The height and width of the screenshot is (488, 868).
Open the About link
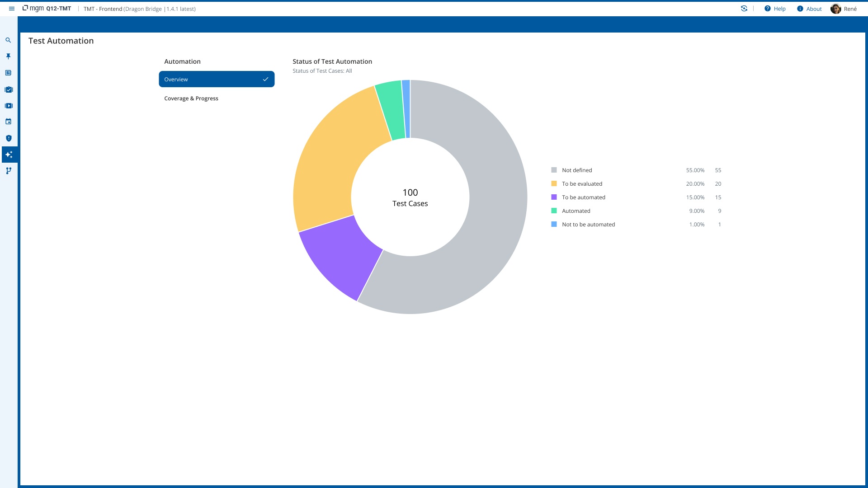click(x=809, y=9)
